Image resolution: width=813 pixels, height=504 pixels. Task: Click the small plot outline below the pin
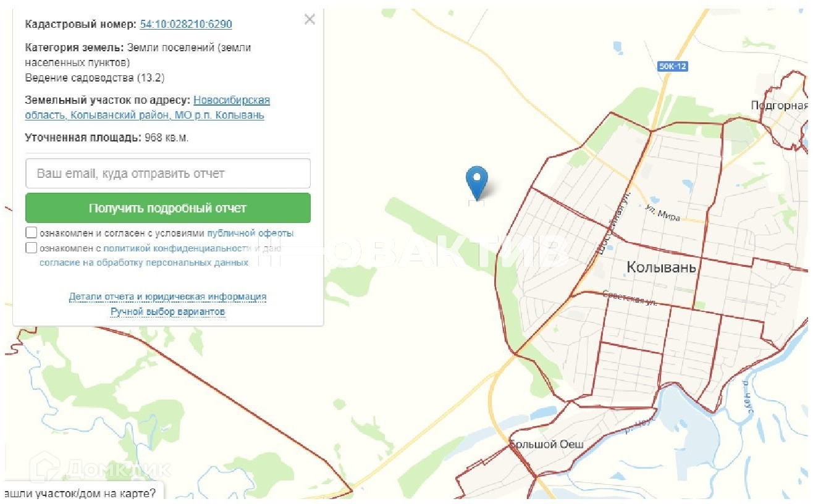click(476, 203)
